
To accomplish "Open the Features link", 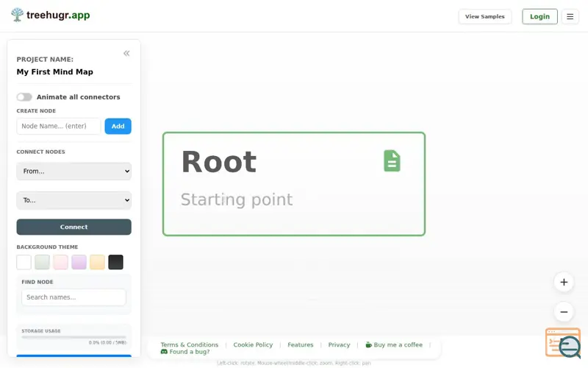I will tap(301, 344).
